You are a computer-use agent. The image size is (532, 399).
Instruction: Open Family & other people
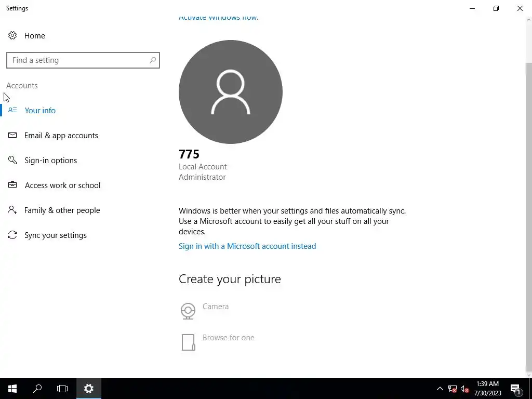click(62, 210)
